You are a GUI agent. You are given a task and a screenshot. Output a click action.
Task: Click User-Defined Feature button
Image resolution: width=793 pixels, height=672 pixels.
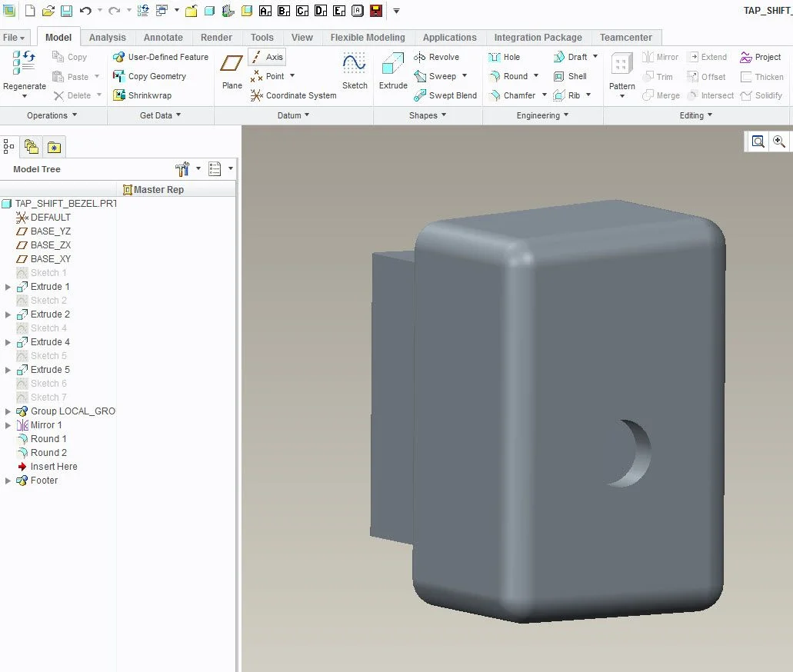pyautogui.click(x=161, y=57)
